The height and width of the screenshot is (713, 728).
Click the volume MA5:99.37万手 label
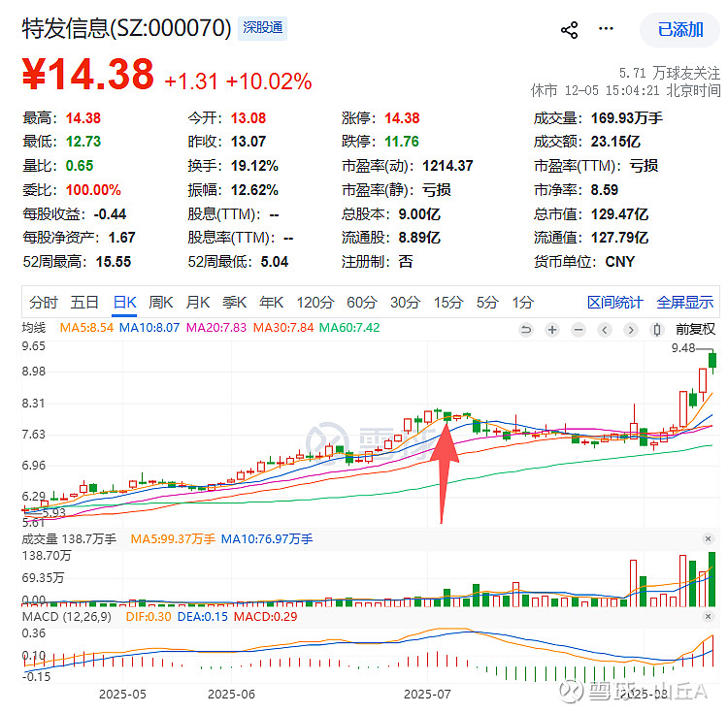point(173,539)
